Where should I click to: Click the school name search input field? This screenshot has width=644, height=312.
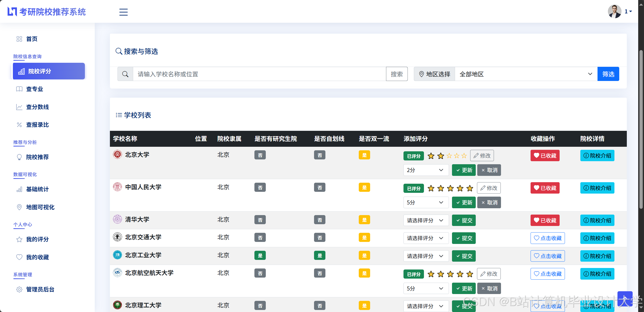click(259, 74)
